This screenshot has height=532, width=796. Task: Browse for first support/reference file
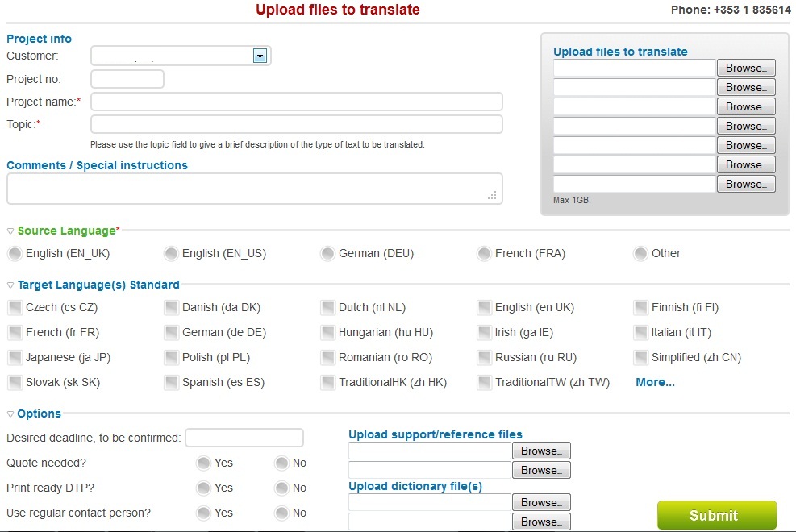point(541,451)
